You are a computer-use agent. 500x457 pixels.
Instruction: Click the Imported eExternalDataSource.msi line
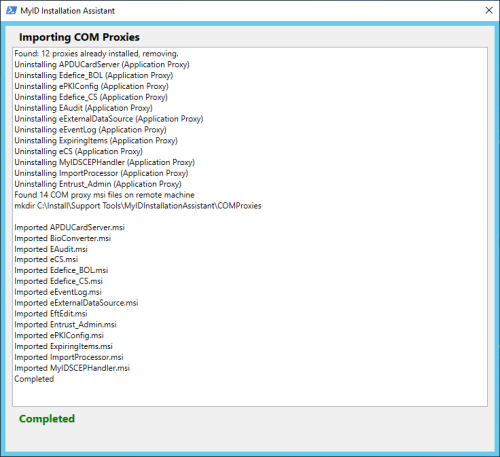click(x=76, y=303)
